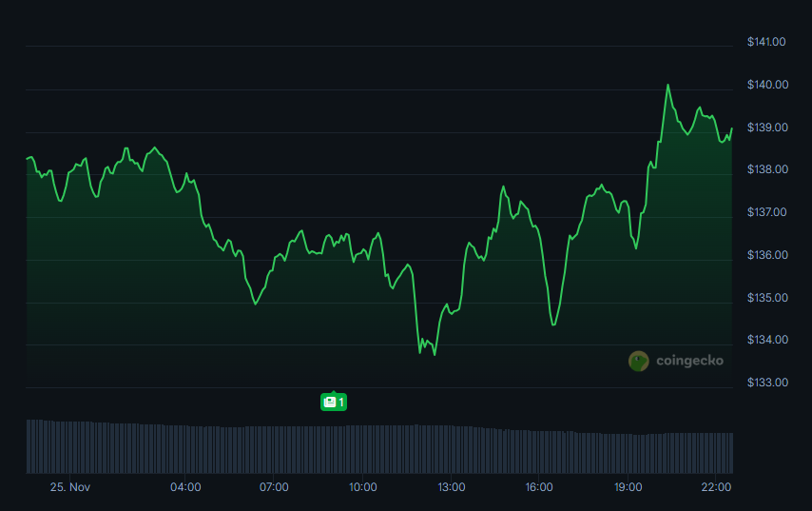Viewport: 812px width, 511px height.
Task: Select the $135.00 price axis label
Action: coord(766,298)
